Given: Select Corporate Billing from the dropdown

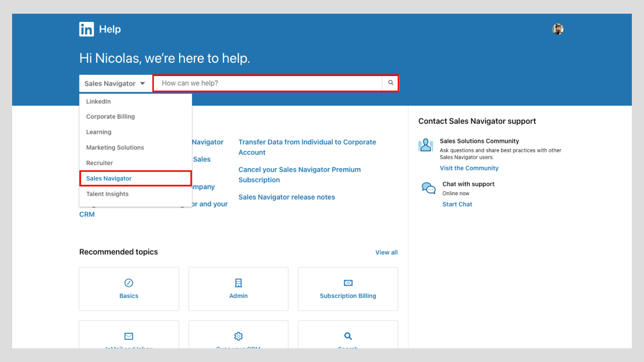Looking at the screenshot, I should [x=136, y=117].
